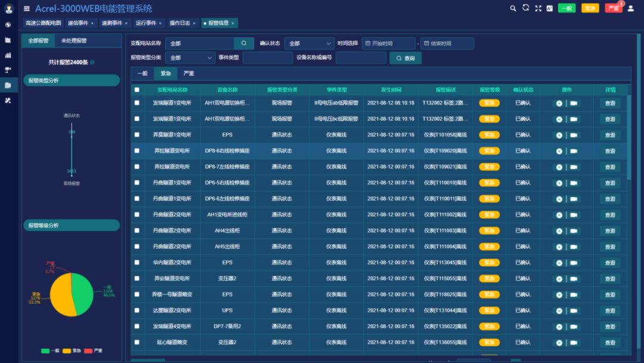Expand the 报警类型分类 dropdown
Viewport: 644px width, 363px height.
pyautogui.click(x=190, y=57)
